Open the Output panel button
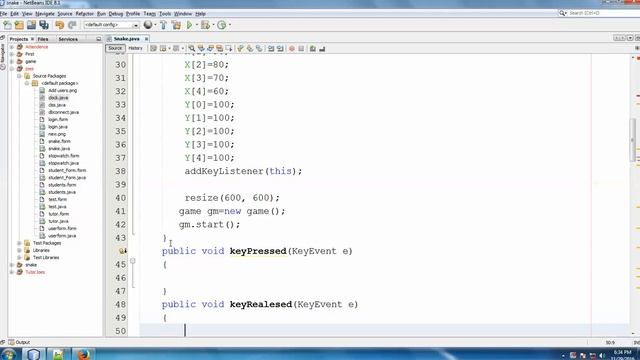640x360 pixels. [19, 342]
